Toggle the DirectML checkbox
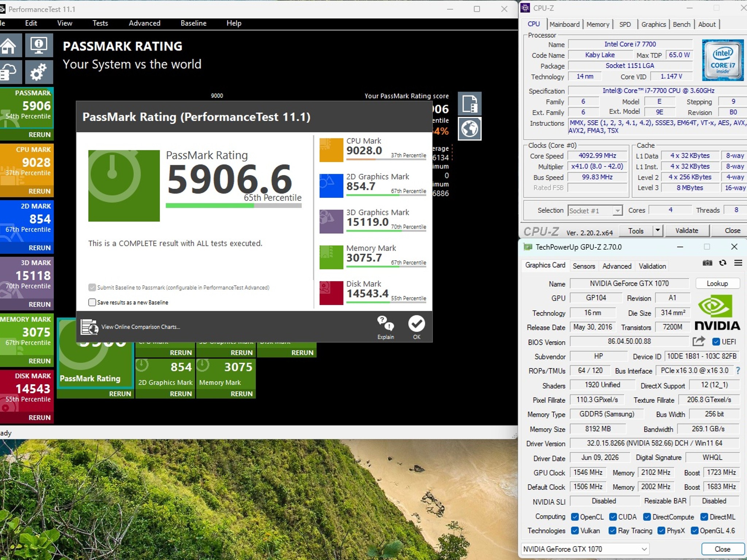747x560 pixels. pyautogui.click(x=704, y=517)
